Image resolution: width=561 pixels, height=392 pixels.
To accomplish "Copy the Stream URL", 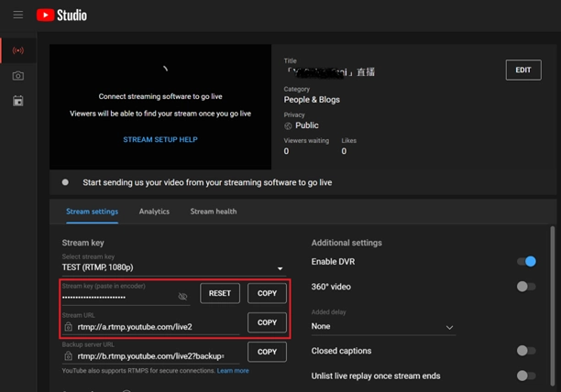I will 267,322.
